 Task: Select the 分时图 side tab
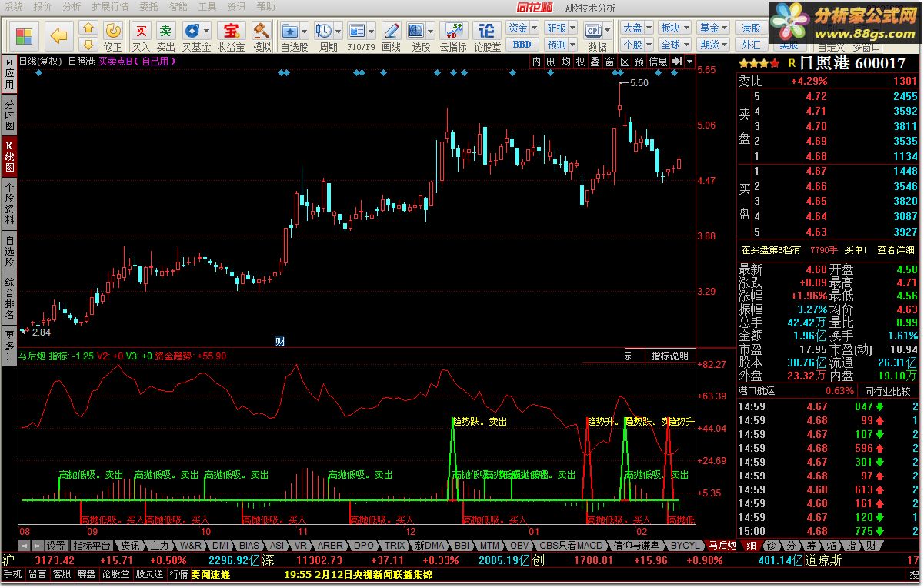tap(9, 115)
